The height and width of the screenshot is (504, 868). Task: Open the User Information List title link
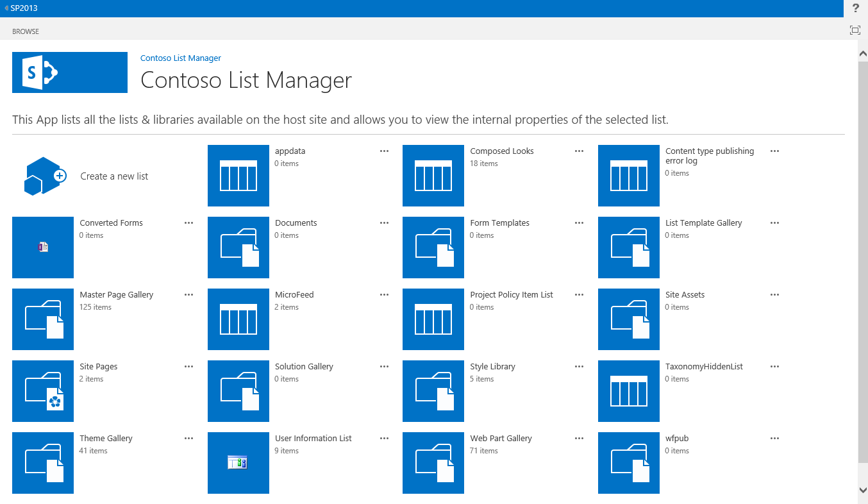pos(313,439)
